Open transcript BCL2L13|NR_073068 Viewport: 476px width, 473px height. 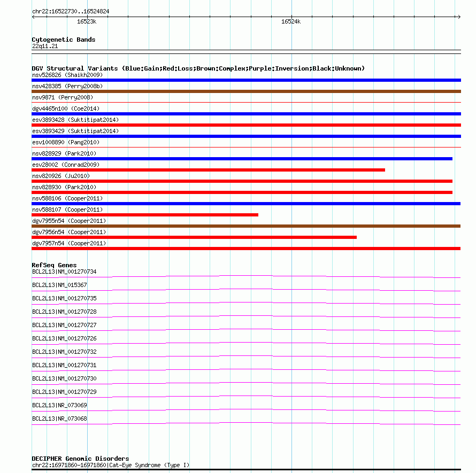point(59,418)
